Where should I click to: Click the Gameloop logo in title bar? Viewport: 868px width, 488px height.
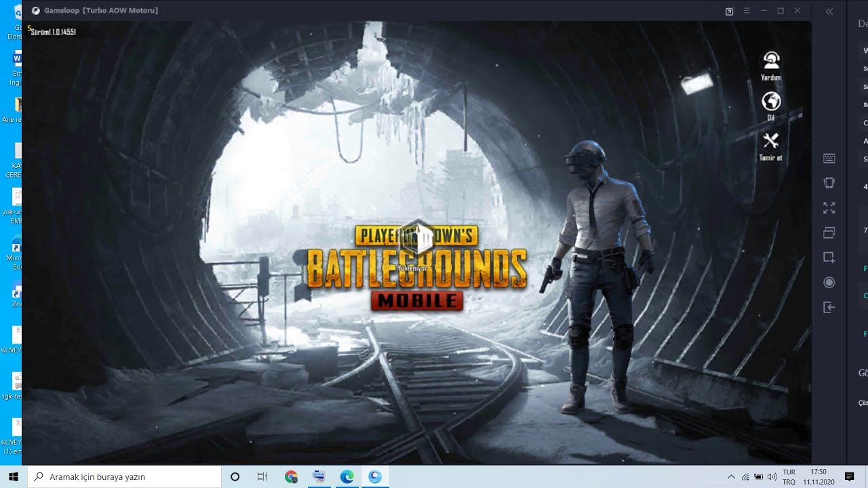36,11
